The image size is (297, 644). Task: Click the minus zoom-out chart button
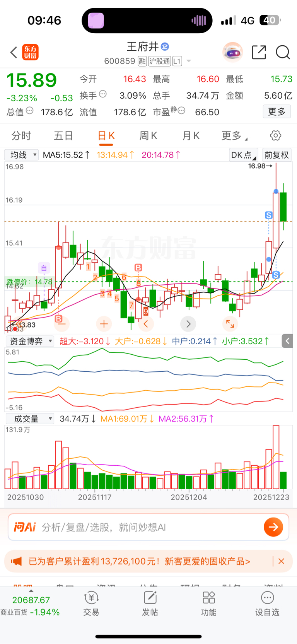(x=61, y=324)
